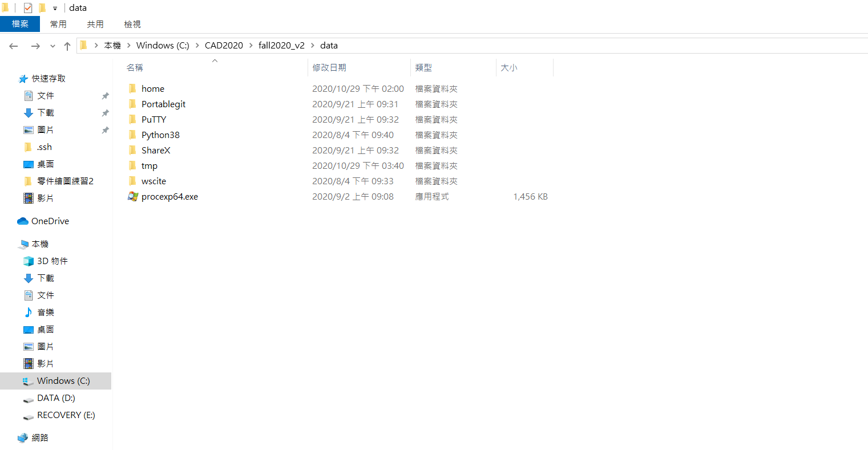The image size is (868, 450).
Task: Select DATA (D:) drive in navigation pane
Action: [x=56, y=398]
